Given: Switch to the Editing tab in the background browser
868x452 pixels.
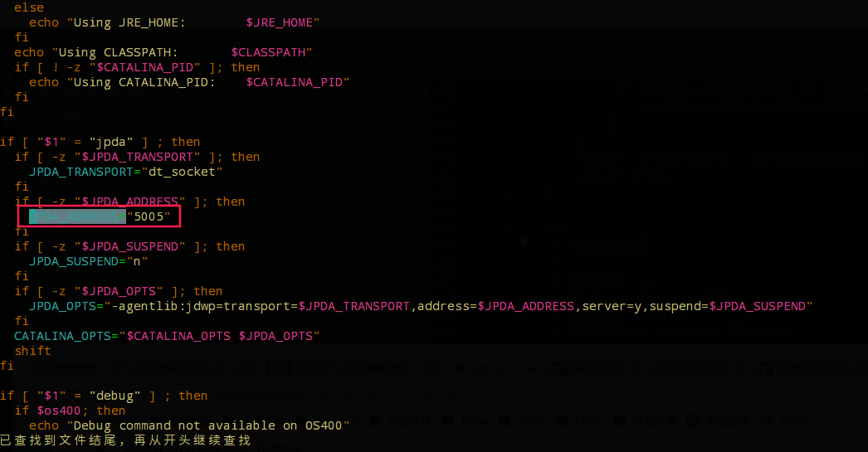Looking at the screenshot, I should 486,369.
